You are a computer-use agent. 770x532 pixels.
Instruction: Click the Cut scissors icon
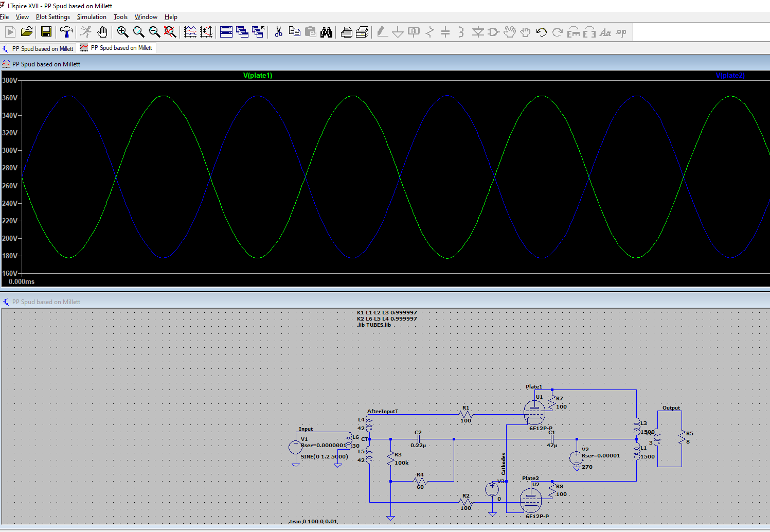click(278, 32)
